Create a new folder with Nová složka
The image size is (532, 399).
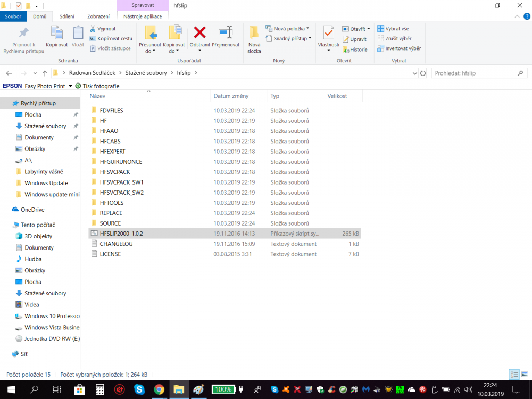pyautogui.click(x=254, y=39)
